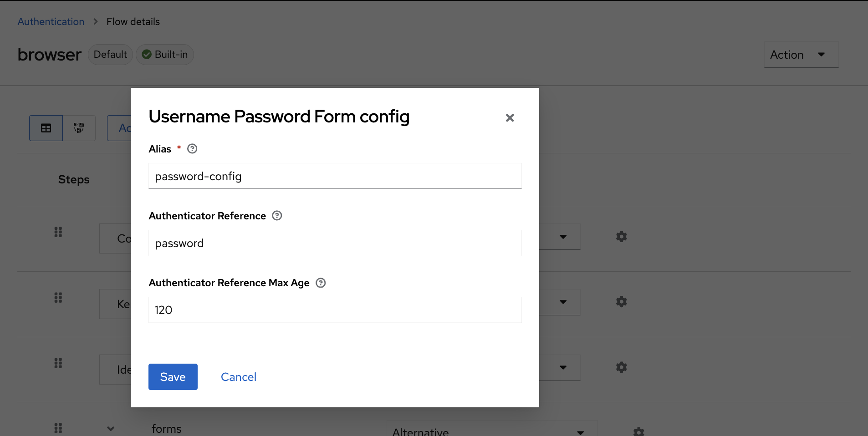Expand the forms subflow chevron
Image resolution: width=868 pixels, height=436 pixels.
(x=110, y=428)
